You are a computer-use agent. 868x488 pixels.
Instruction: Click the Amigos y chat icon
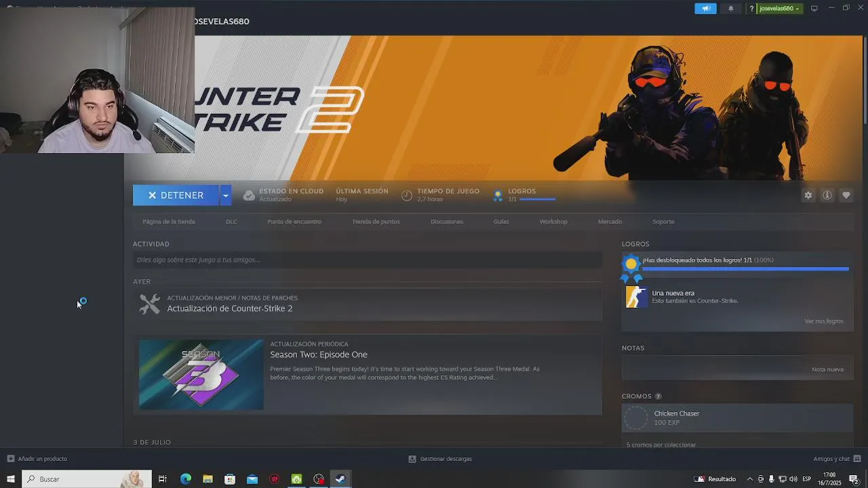point(857,459)
